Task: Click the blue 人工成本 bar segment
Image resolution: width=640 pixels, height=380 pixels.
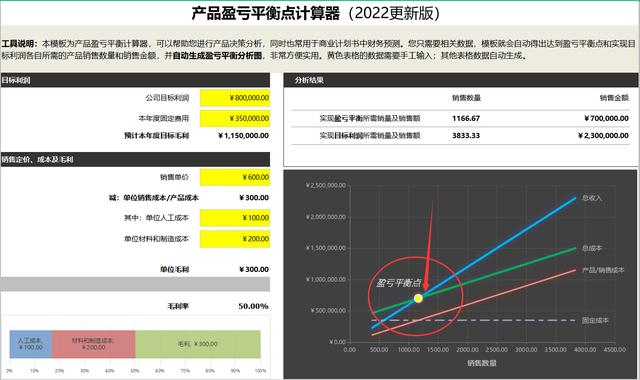Action: click(31, 344)
